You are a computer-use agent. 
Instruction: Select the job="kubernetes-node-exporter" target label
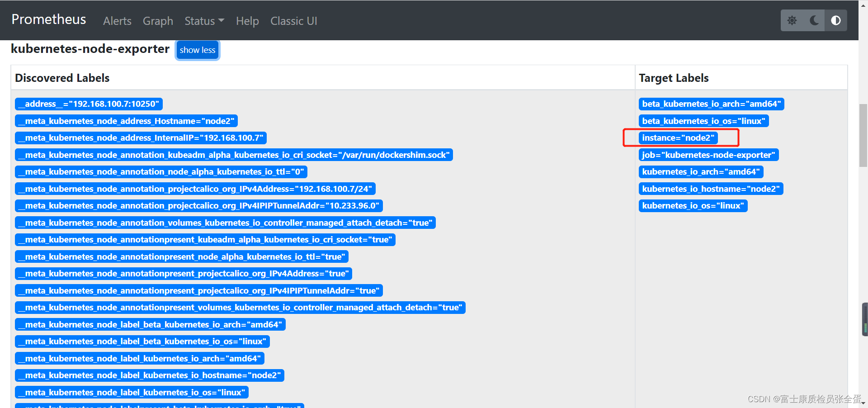(709, 155)
